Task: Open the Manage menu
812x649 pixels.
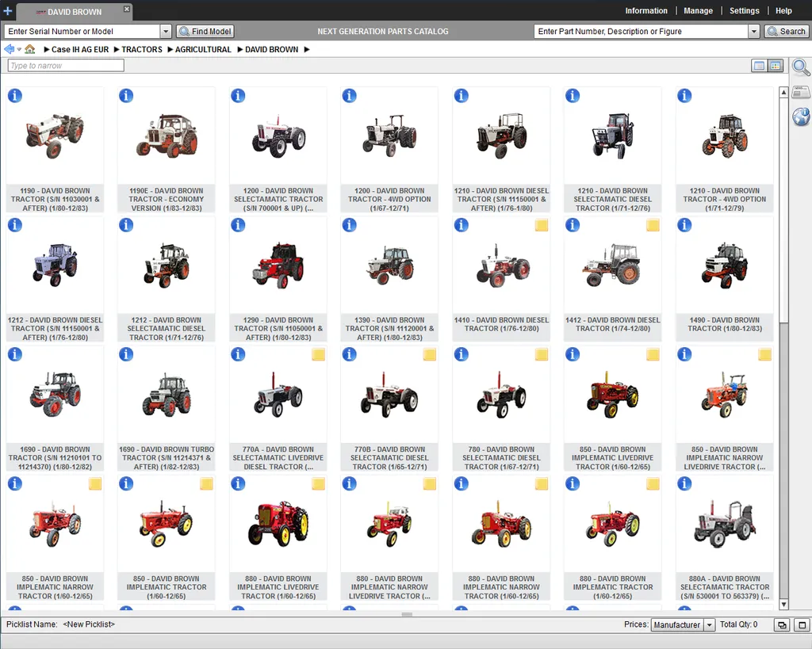Action: point(698,10)
